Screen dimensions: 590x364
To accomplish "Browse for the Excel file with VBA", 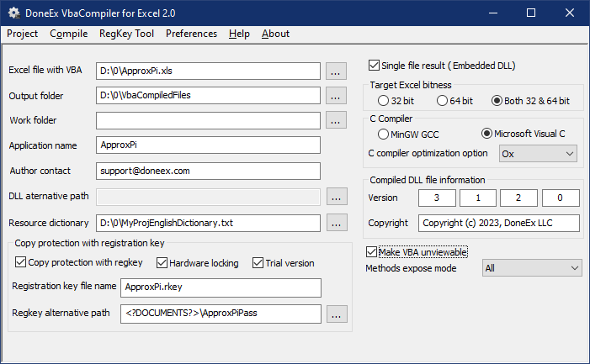I will (x=336, y=71).
